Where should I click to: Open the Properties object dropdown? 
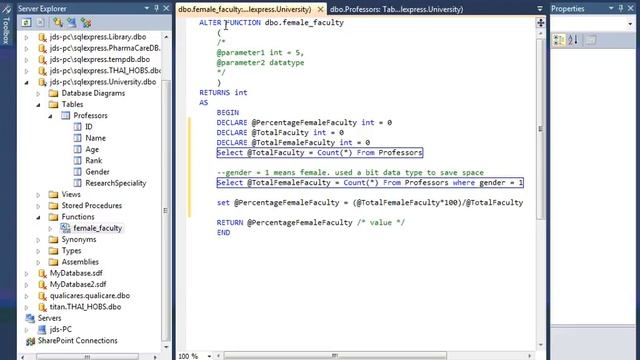[x=630, y=24]
